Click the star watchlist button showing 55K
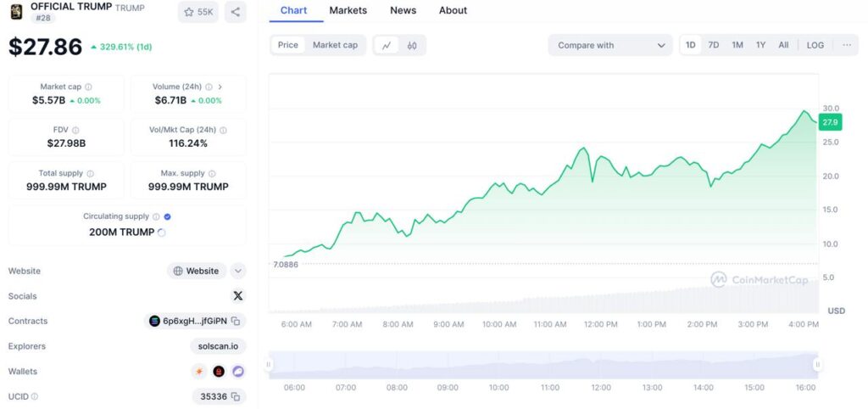 tap(198, 12)
